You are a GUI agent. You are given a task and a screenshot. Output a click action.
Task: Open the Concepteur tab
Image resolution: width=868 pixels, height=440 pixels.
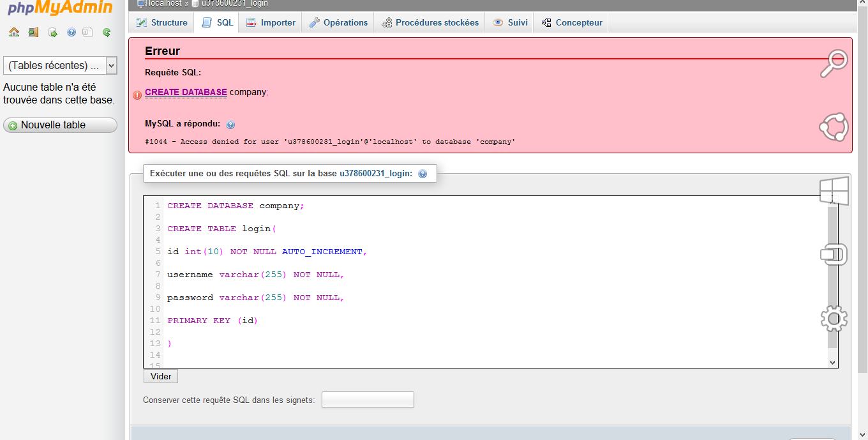pos(572,22)
